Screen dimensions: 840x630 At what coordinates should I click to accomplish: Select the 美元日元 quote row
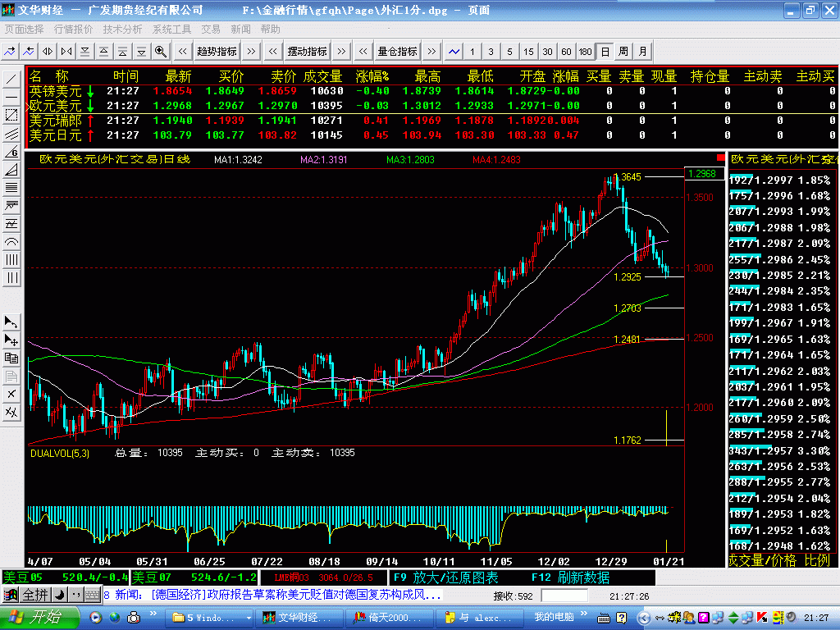(x=431, y=135)
